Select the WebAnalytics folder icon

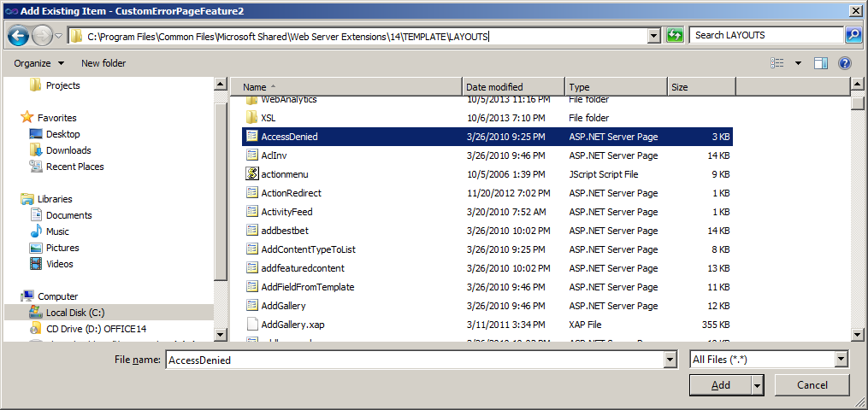click(x=252, y=100)
